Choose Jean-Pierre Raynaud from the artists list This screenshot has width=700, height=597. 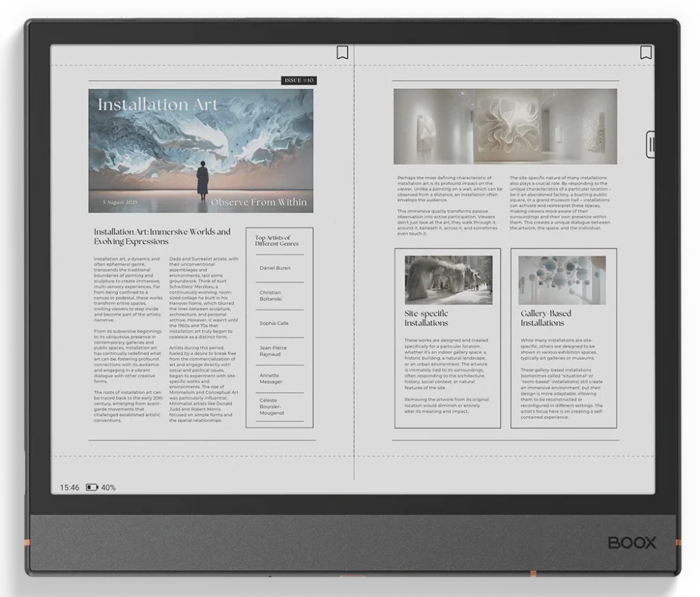[x=273, y=351]
